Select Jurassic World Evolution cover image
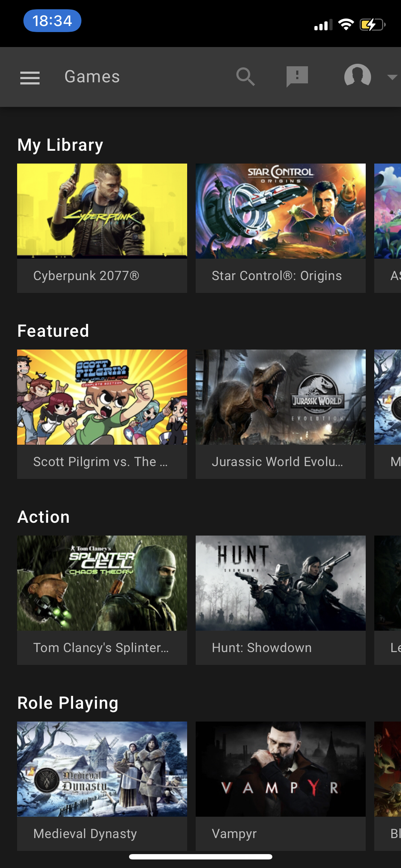401x868 pixels. tap(281, 397)
